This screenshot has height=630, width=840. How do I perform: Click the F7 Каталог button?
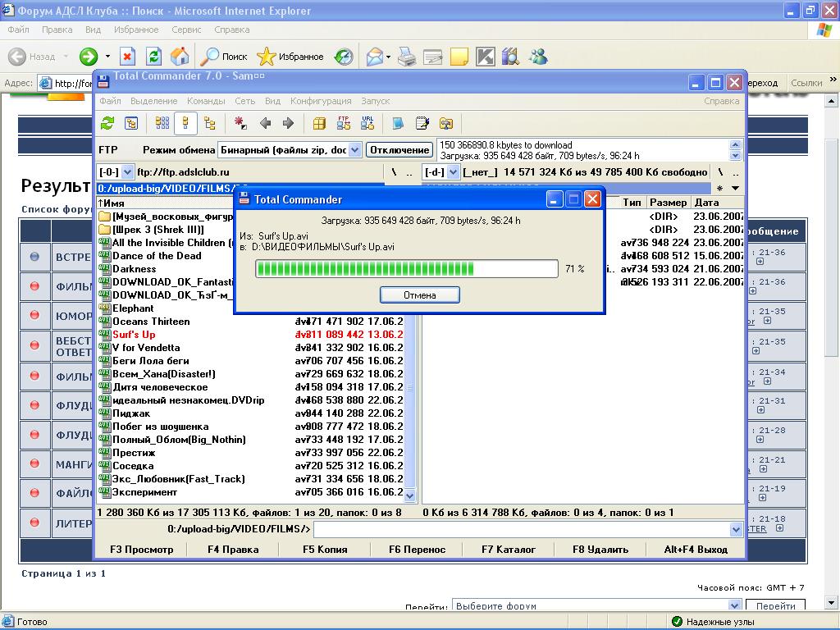(509, 549)
